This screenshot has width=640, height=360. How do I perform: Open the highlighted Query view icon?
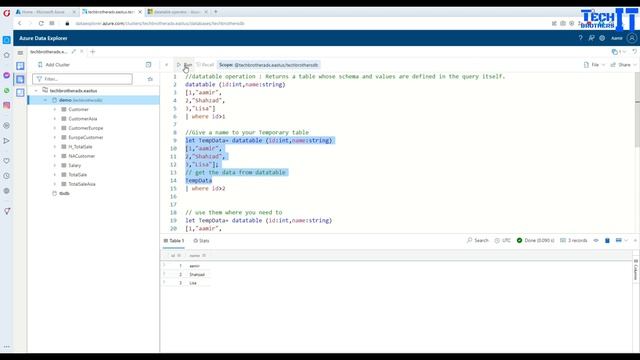(x=20, y=79)
